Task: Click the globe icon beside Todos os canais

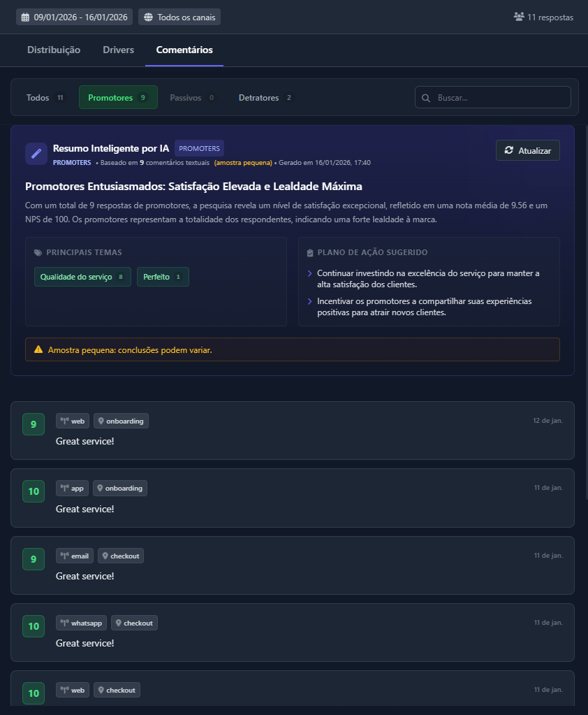Action: click(x=149, y=16)
